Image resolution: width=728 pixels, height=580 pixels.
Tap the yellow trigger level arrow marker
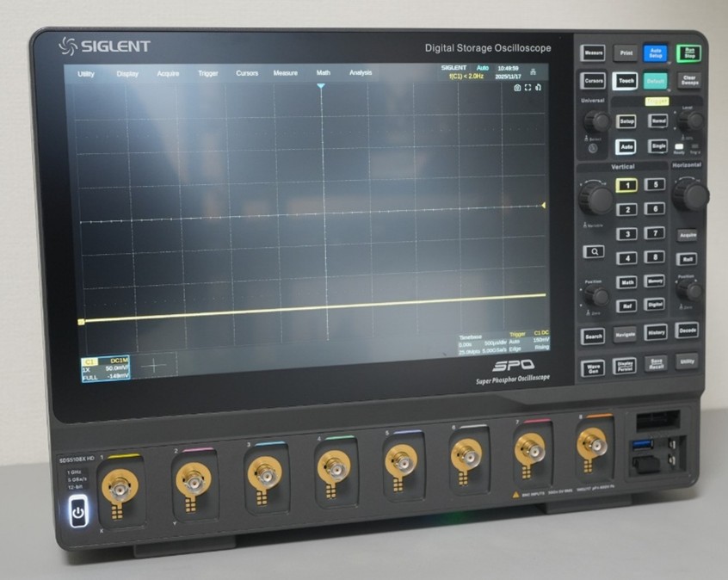click(x=544, y=205)
